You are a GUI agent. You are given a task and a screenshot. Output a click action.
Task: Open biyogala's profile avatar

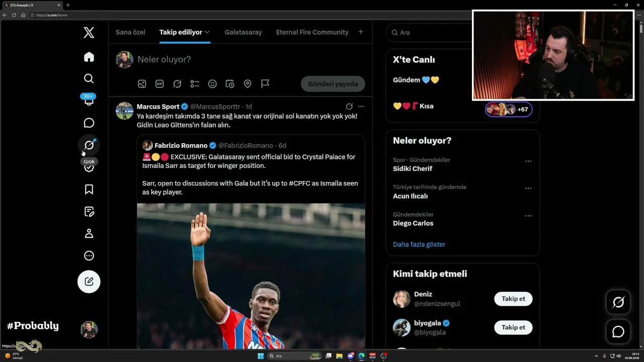click(x=401, y=327)
